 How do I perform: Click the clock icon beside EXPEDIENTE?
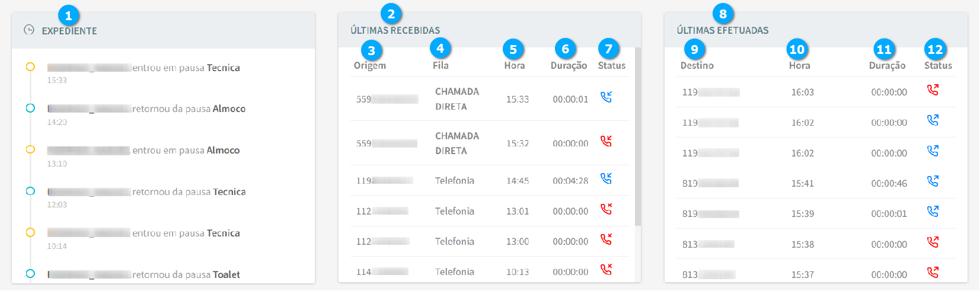click(x=29, y=30)
